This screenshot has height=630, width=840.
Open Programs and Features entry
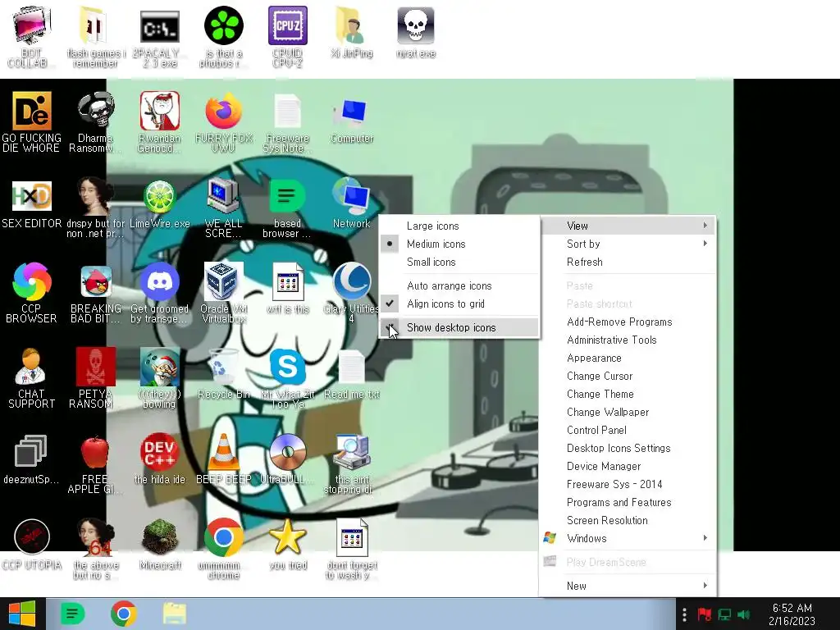[628, 503]
